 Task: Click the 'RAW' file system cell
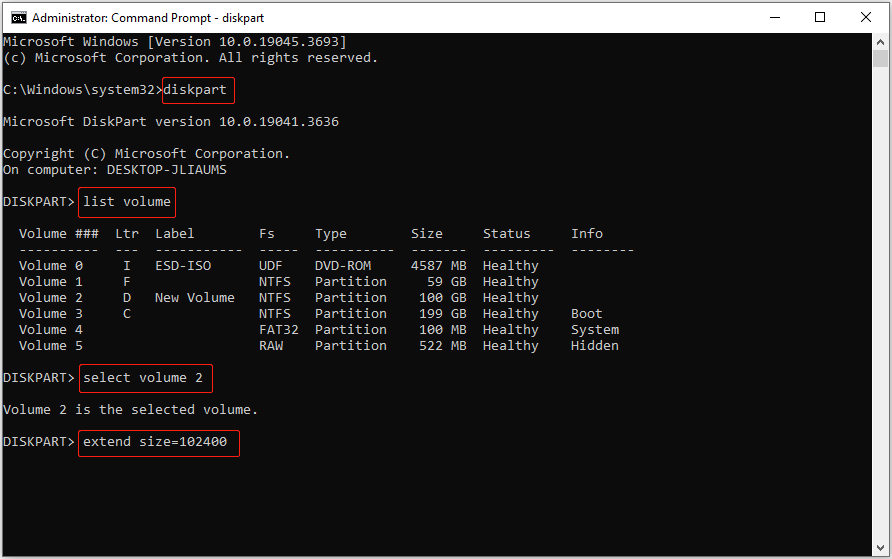(x=271, y=345)
